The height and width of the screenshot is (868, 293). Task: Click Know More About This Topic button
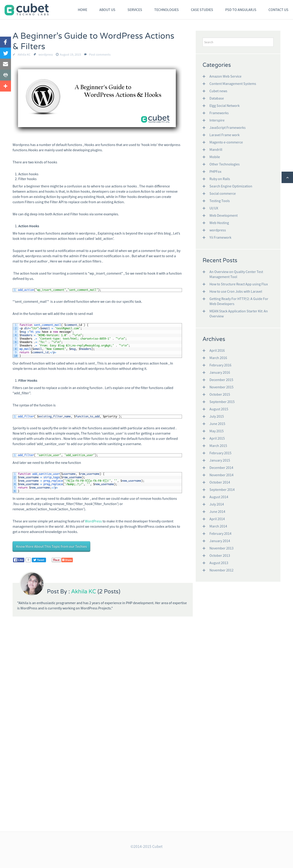point(51,546)
